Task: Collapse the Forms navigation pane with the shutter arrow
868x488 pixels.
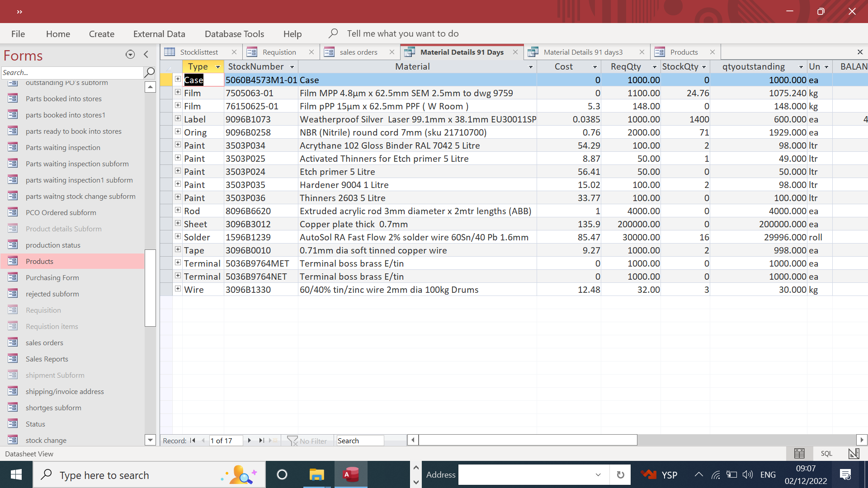Action: pos(146,55)
